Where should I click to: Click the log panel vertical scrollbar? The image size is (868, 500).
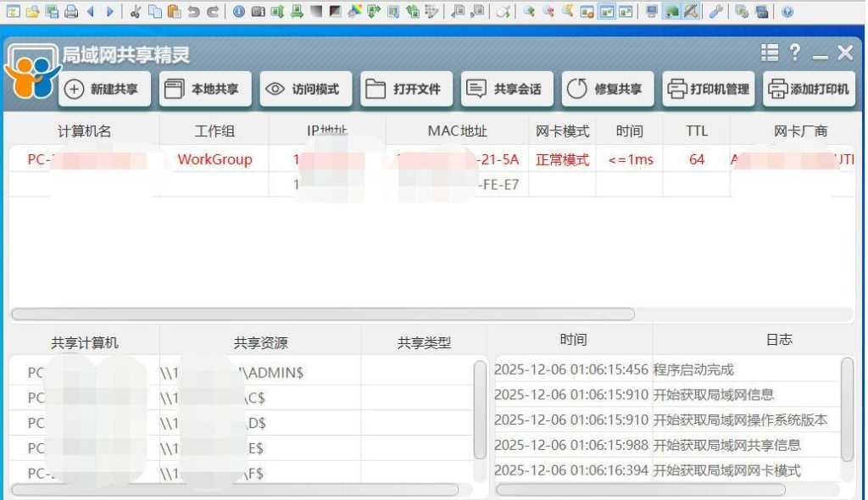(x=847, y=407)
